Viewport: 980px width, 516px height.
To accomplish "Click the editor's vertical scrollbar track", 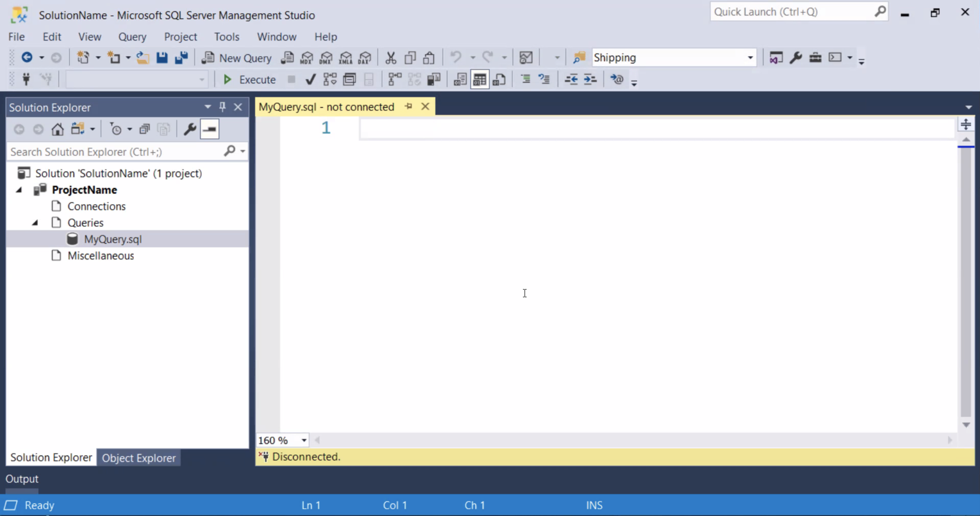I will click(966, 282).
